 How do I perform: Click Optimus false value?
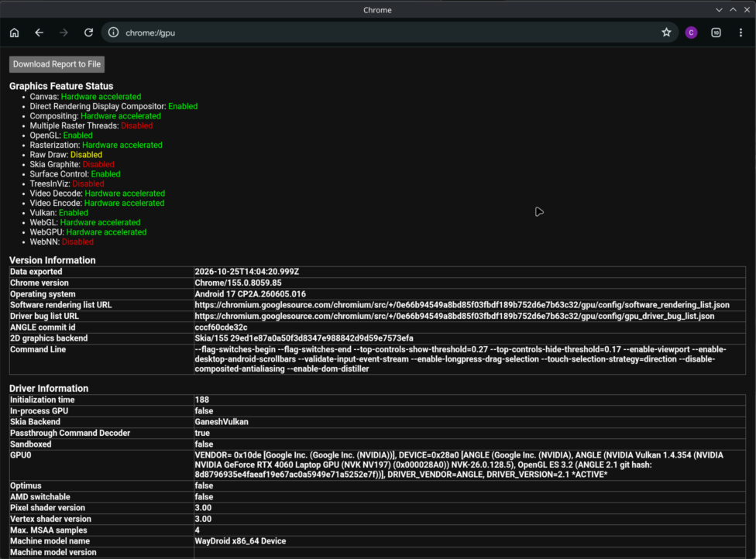click(x=204, y=485)
